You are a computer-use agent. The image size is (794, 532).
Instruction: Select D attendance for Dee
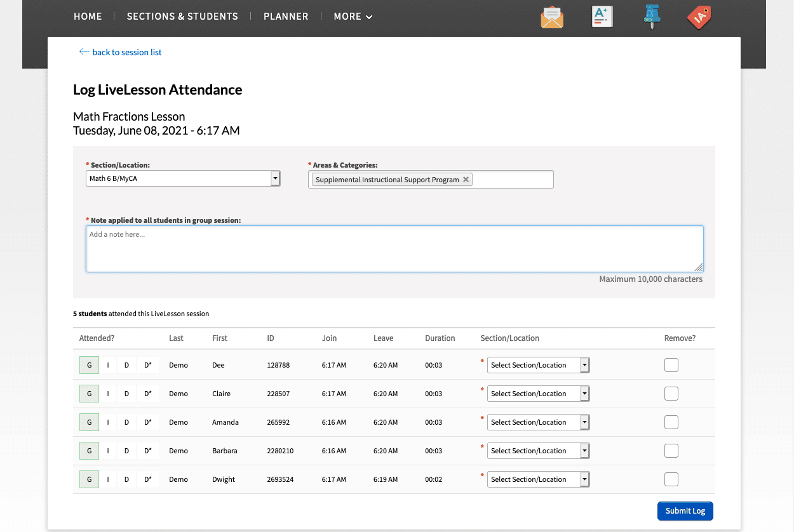click(x=126, y=365)
